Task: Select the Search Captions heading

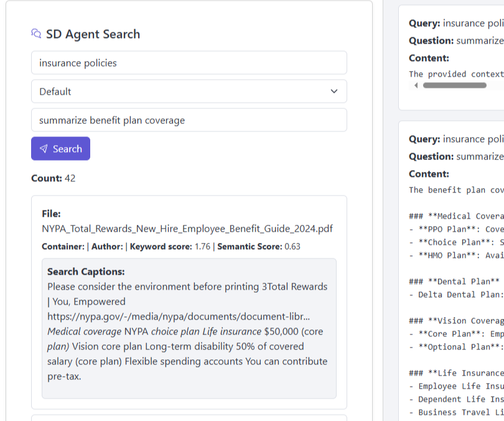Action: coord(86,272)
